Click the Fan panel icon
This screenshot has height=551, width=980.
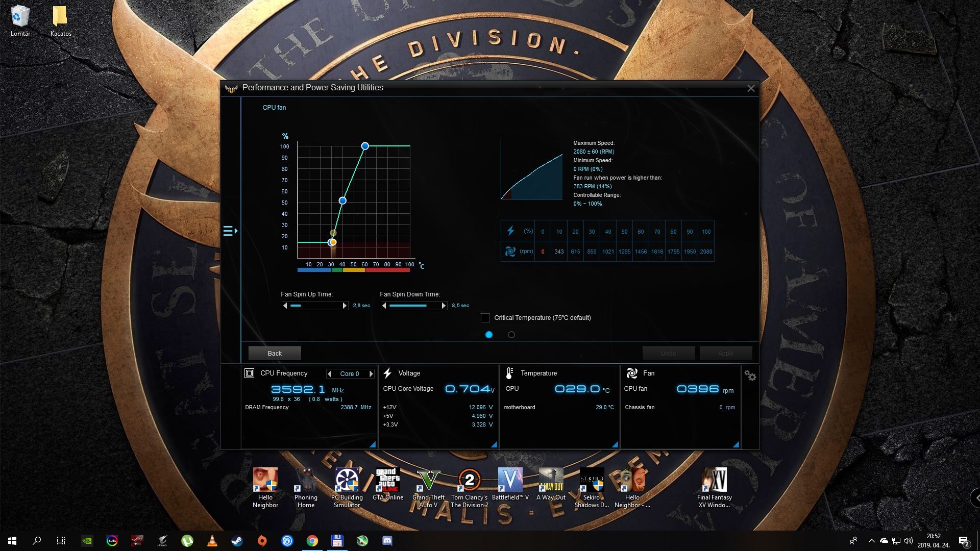pyautogui.click(x=631, y=373)
